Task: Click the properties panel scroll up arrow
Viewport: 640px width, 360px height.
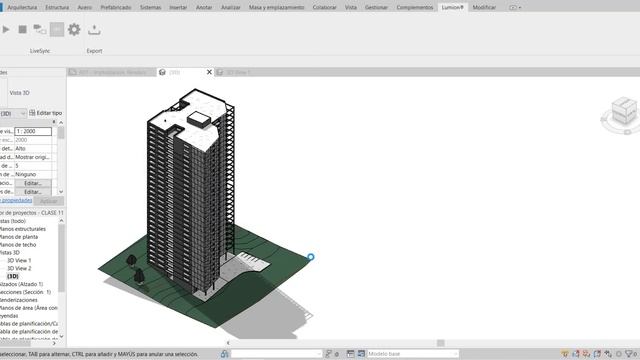Action: pos(61,122)
